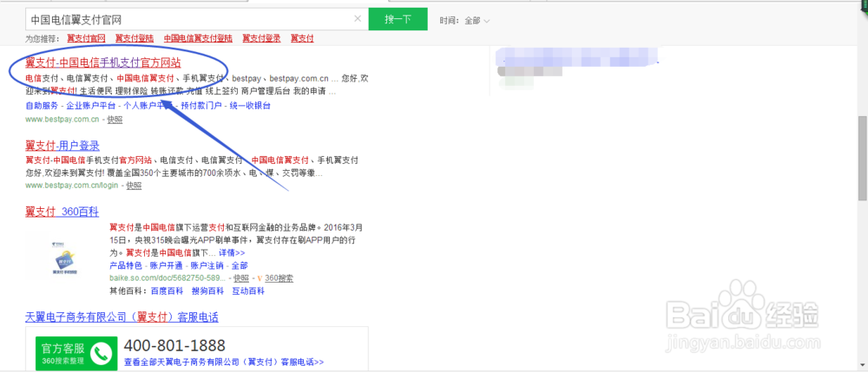Image resolution: width=868 pixels, height=372 pixels.
Task: Select suggested search 翼支付官网
Action: (86, 38)
